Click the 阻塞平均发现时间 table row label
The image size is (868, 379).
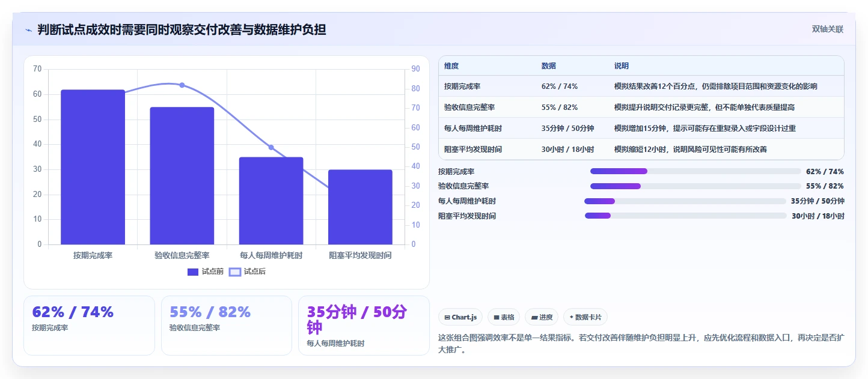click(473, 150)
